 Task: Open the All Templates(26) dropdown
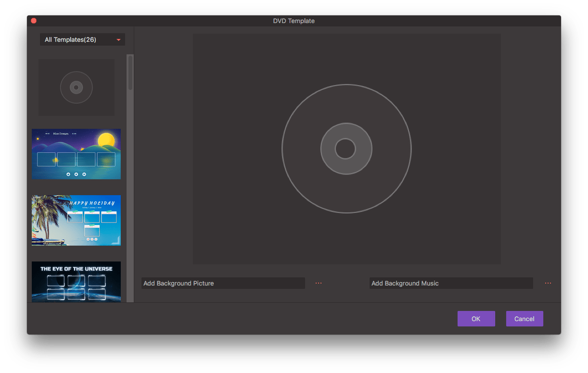click(x=82, y=39)
